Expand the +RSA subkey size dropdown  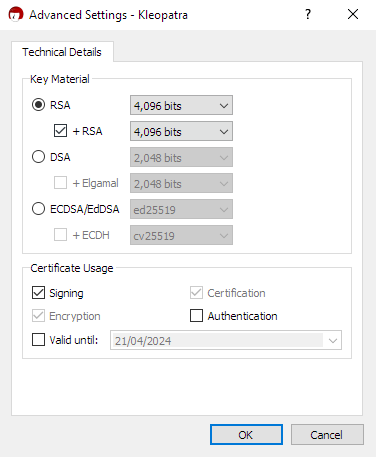click(181, 131)
